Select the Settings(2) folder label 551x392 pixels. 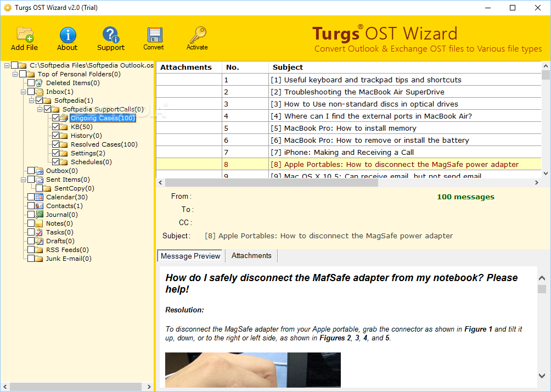point(88,153)
